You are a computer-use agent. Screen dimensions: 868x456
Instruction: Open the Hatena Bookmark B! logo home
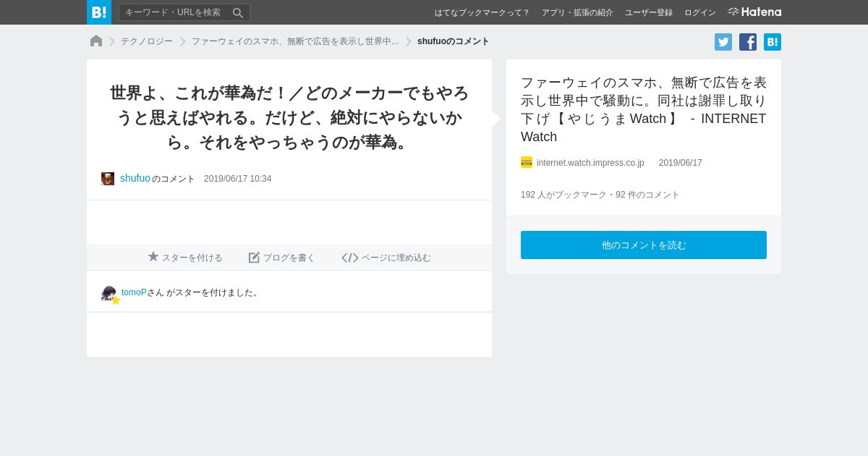click(99, 12)
